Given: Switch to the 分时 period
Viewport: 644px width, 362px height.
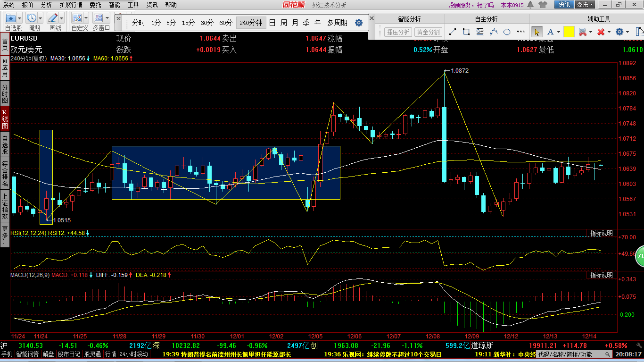Looking at the screenshot, I should pos(139,23).
